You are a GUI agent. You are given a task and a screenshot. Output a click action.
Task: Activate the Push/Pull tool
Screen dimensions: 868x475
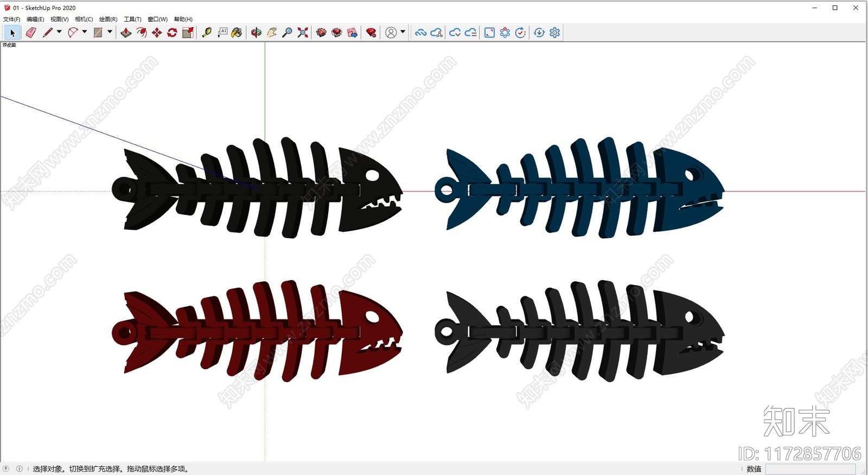tap(126, 33)
